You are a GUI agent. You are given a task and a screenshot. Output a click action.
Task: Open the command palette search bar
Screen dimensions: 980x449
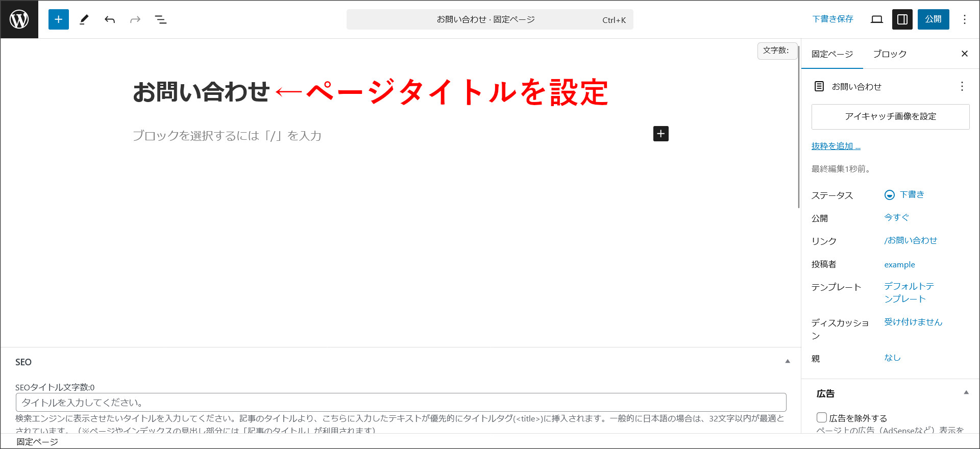(490, 19)
